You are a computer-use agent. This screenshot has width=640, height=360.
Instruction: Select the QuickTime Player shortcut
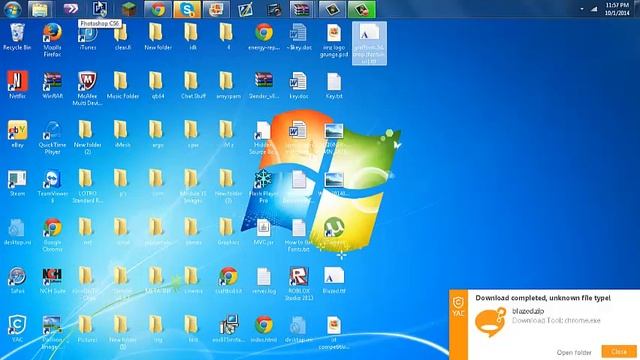[x=52, y=138]
